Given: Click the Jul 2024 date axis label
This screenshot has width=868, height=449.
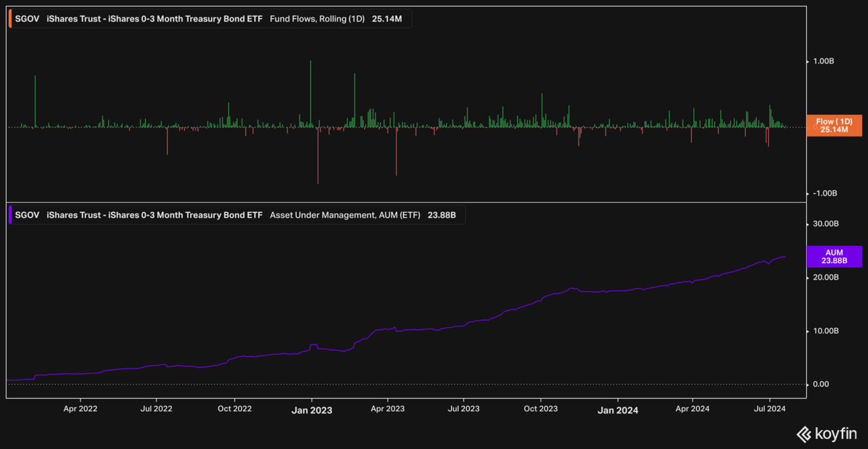Looking at the screenshot, I should (x=769, y=408).
